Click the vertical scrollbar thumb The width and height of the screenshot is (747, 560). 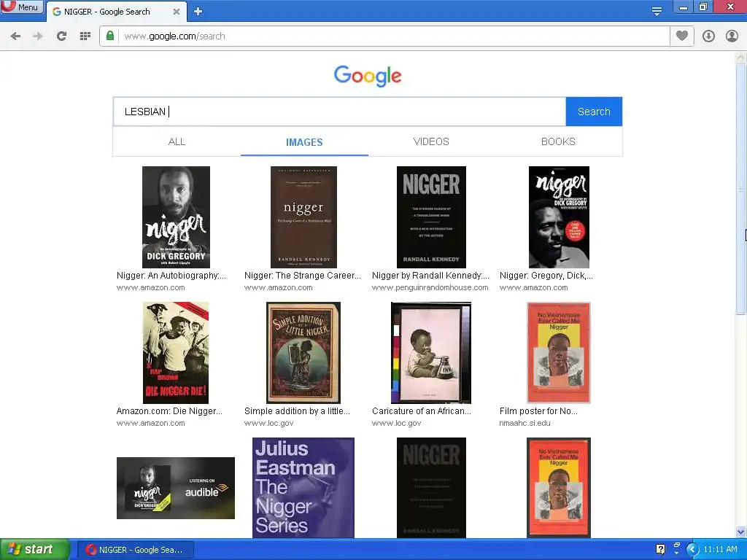(741, 188)
